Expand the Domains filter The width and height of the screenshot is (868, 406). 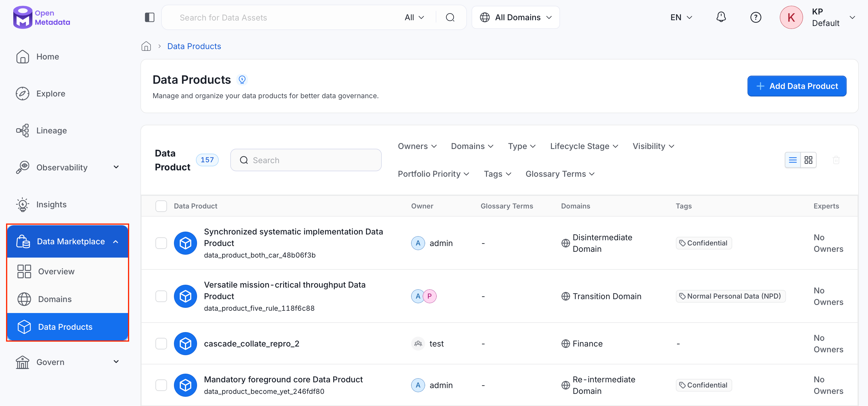pos(472,146)
